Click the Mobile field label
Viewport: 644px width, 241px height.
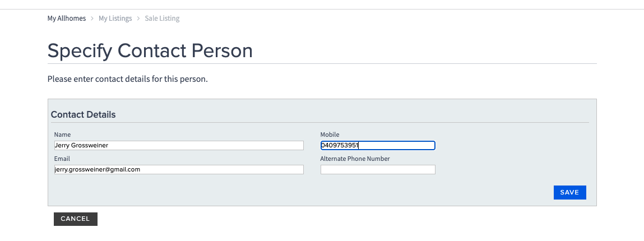330,135
